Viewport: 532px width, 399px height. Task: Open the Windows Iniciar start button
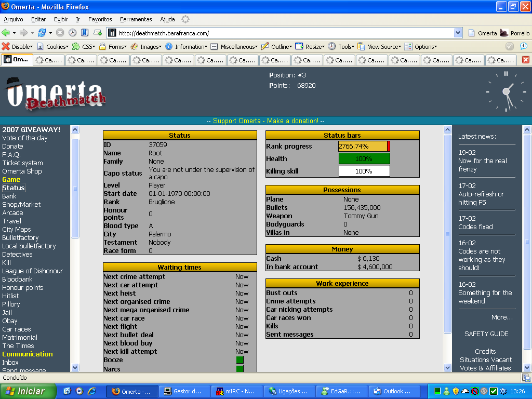(x=28, y=391)
